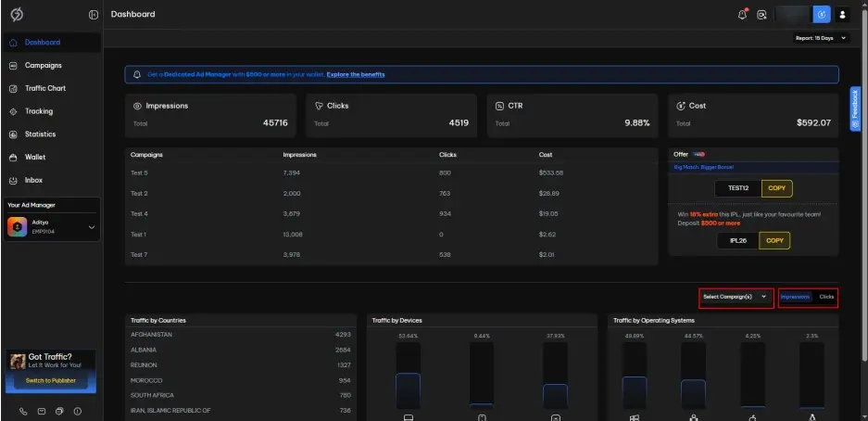
Task: Click the Impressions column header
Action: point(299,155)
